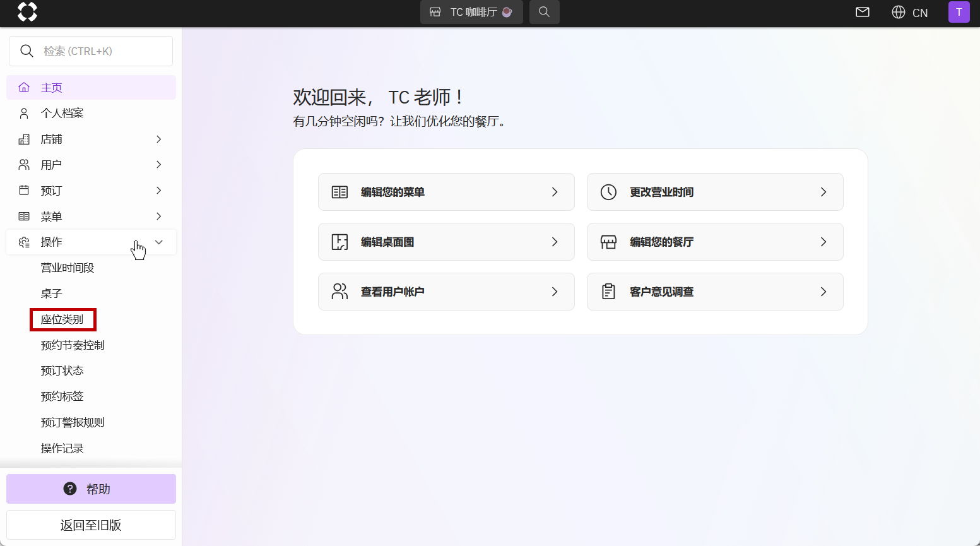Image resolution: width=980 pixels, height=546 pixels.
Task: Click the menu-book icon beside 菜单
Action: (24, 217)
